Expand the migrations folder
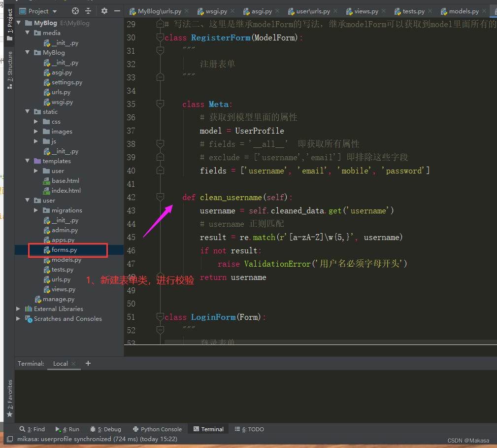This screenshot has width=497, height=448. 36,210
